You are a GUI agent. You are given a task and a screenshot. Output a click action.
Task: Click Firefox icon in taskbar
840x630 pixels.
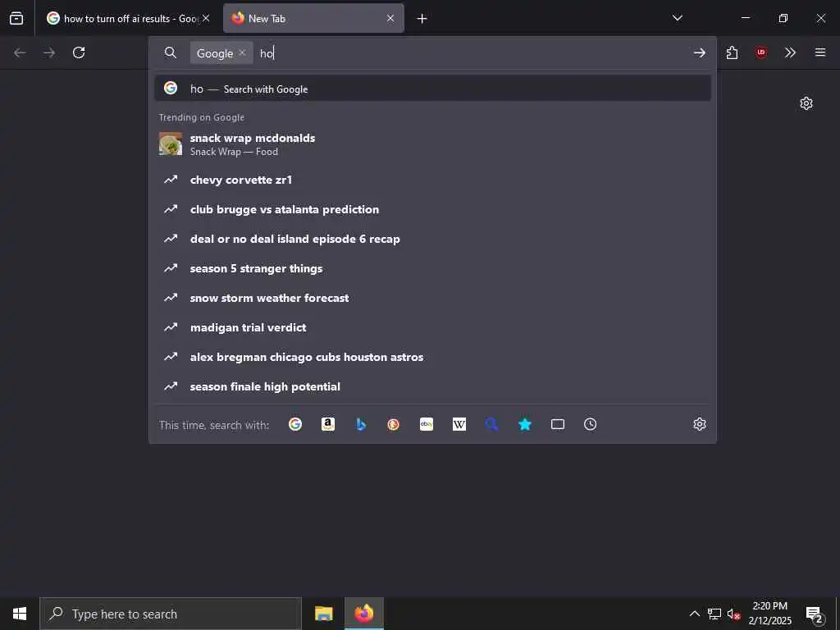coord(363,614)
